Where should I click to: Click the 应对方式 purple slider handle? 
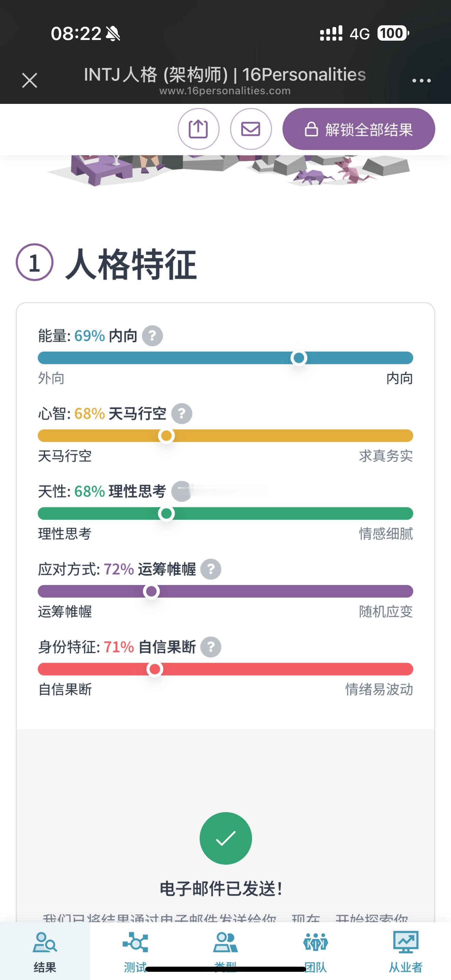[x=151, y=591]
